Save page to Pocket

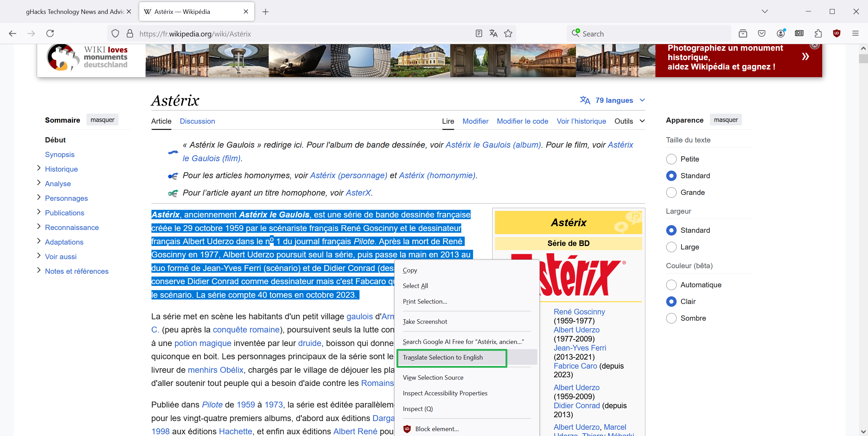point(762,33)
